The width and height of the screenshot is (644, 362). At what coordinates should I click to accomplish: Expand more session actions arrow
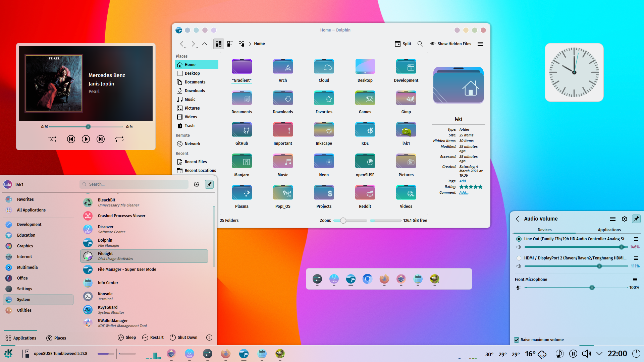coord(209,338)
